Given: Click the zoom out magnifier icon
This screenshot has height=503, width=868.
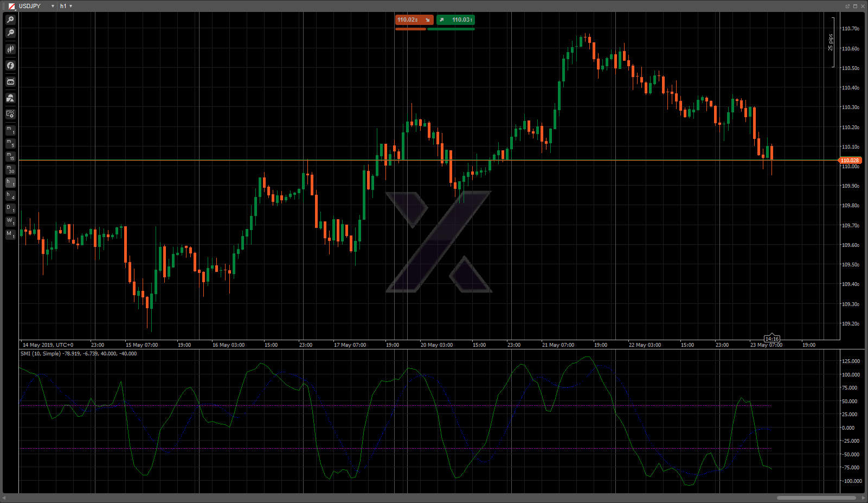Looking at the screenshot, I should (x=10, y=33).
